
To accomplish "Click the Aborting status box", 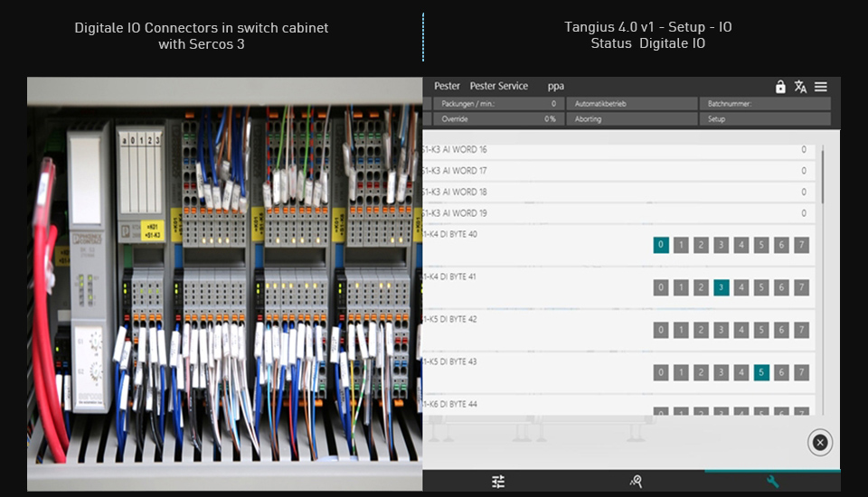I will click(x=632, y=119).
